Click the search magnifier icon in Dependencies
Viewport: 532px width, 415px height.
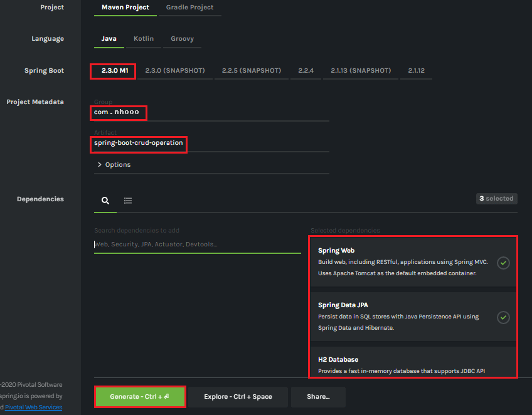tap(105, 201)
